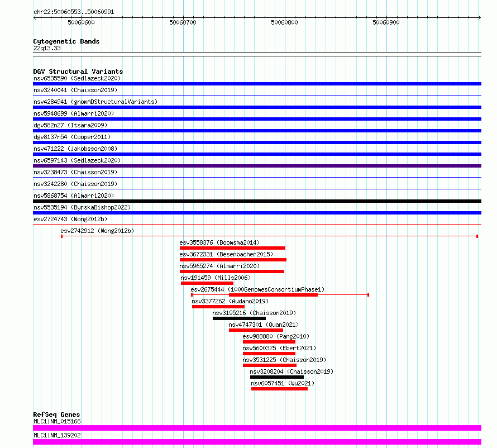Select the MLC1|NM_139202 gene track
Image resolution: width=497 pixels, height=448 pixels.
(x=257, y=442)
